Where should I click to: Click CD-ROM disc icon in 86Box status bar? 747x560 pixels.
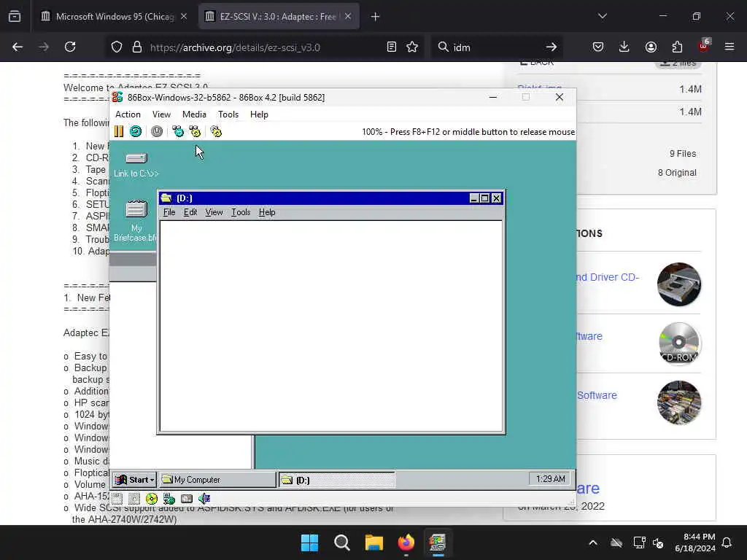152,499
